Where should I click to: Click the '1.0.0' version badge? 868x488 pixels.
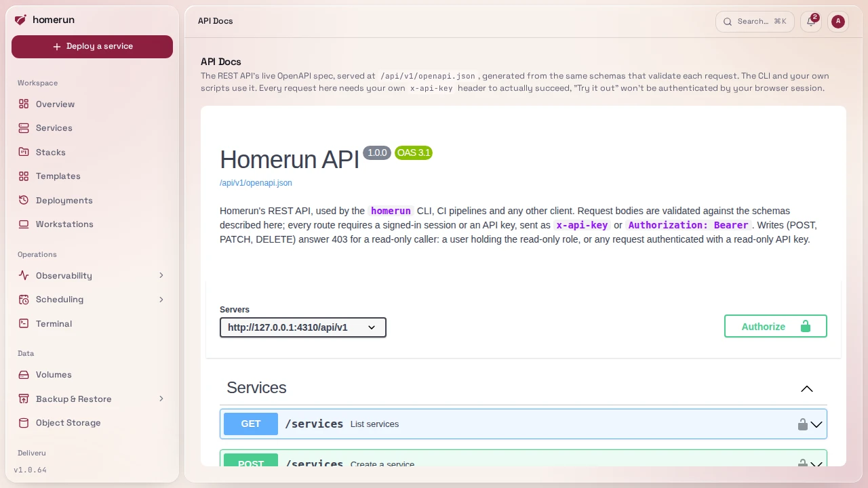coord(377,152)
